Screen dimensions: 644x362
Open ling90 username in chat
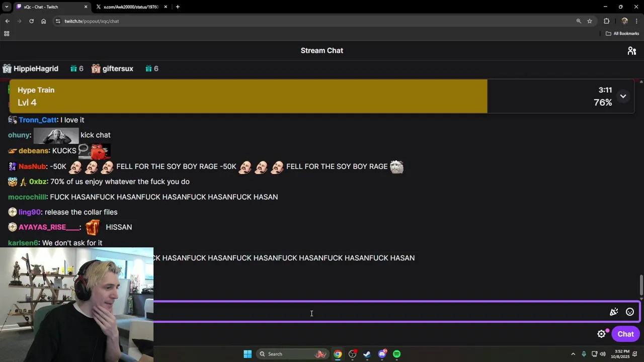click(29, 212)
